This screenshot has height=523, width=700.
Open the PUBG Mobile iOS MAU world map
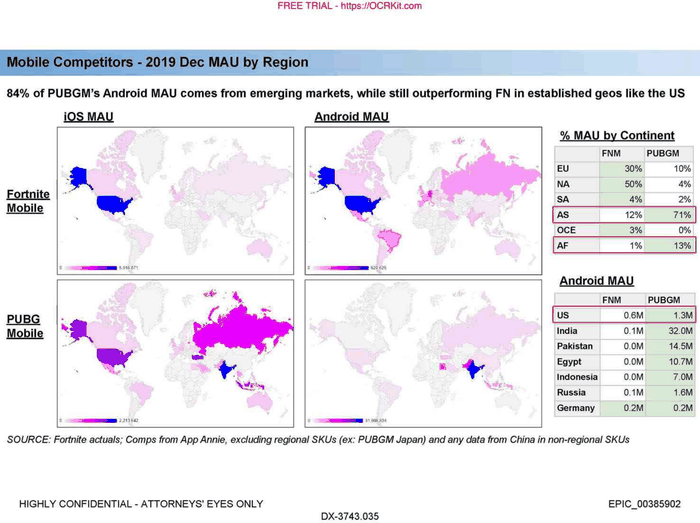175,353
